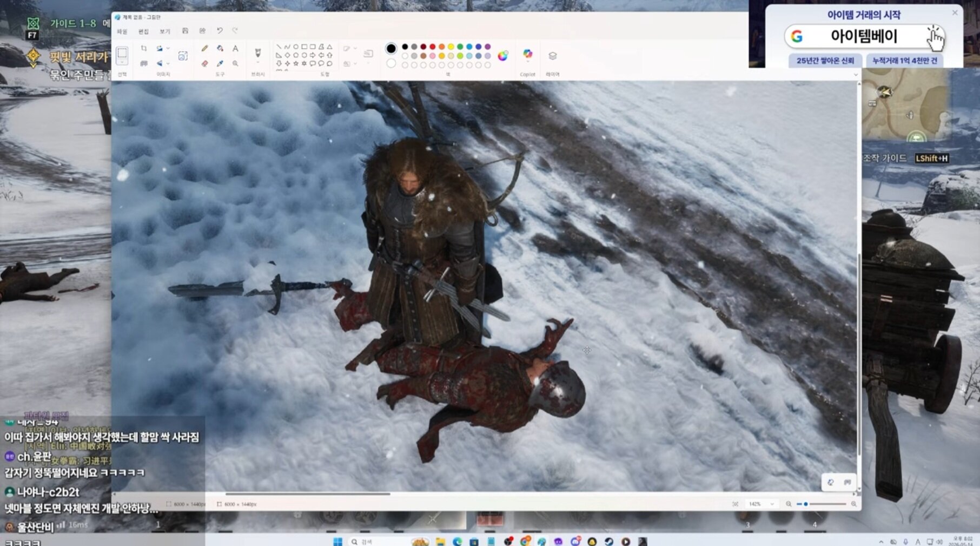Toggle the Layers panel in Paint

552,56
